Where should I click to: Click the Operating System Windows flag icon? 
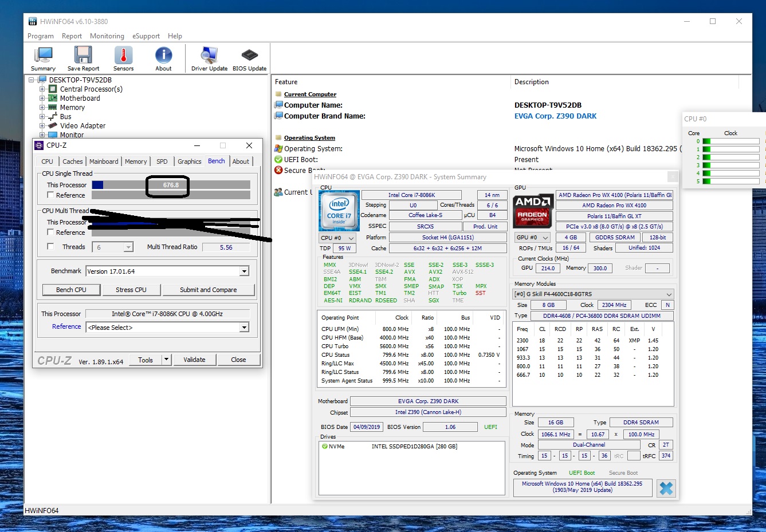(278, 148)
